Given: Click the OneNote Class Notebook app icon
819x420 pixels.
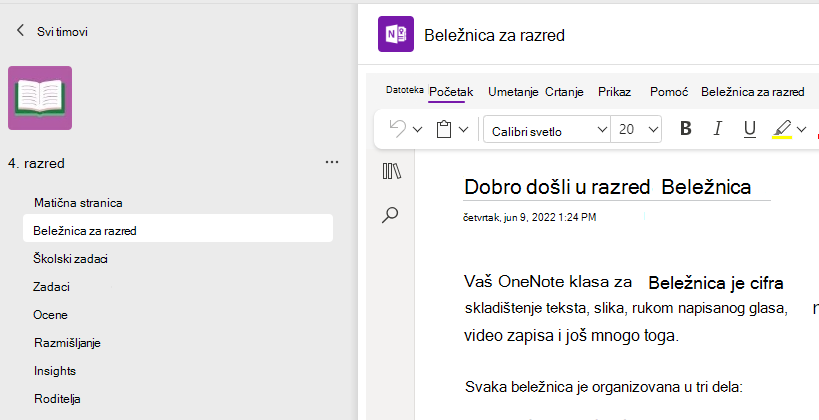Looking at the screenshot, I should (x=396, y=34).
